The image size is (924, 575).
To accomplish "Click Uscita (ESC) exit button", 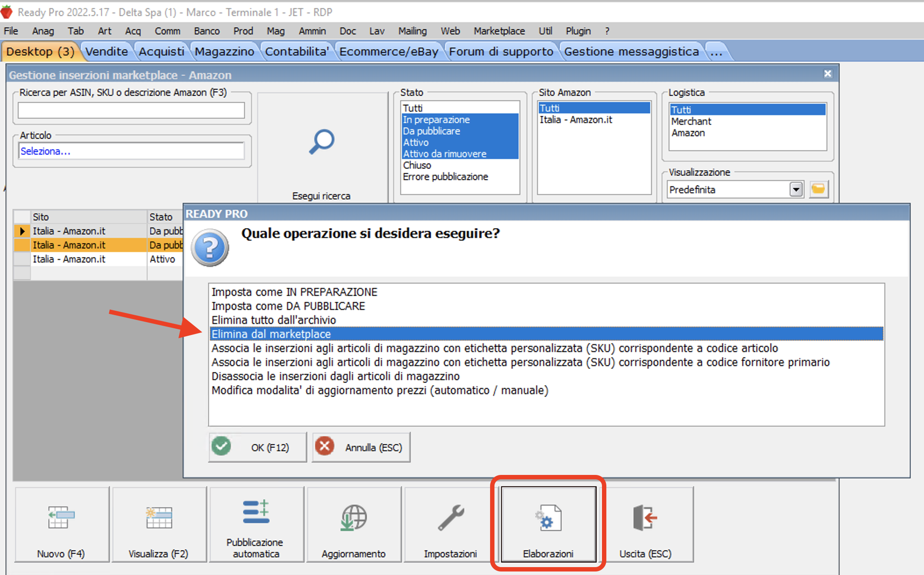I will [x=645, y=525].
